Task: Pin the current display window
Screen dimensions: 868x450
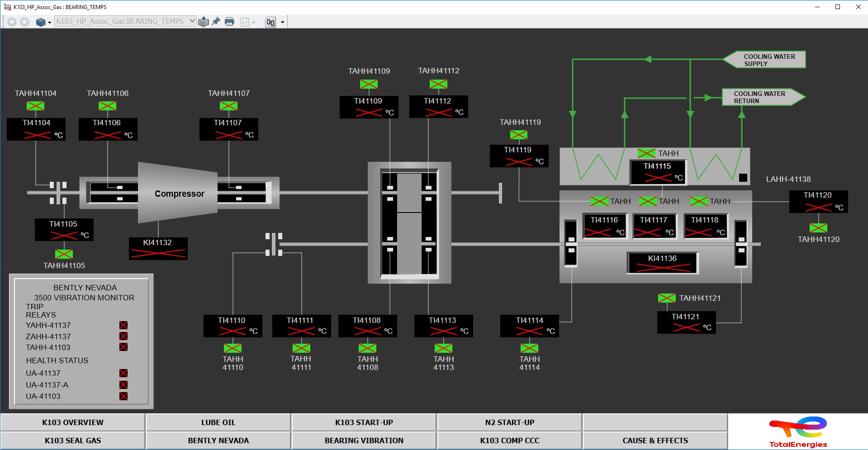Action: click(216, 21)
